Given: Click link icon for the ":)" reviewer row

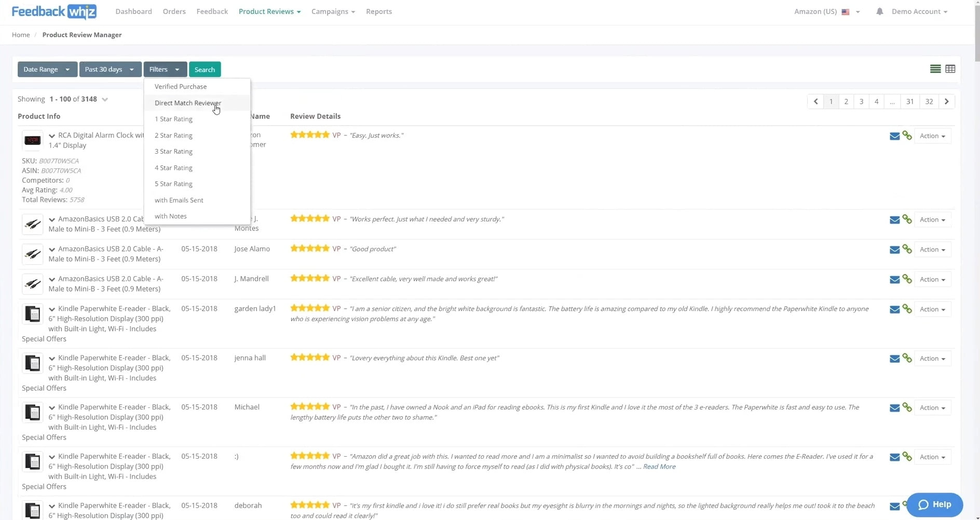Looking at the screenshot, I should [x=907, y=457].
